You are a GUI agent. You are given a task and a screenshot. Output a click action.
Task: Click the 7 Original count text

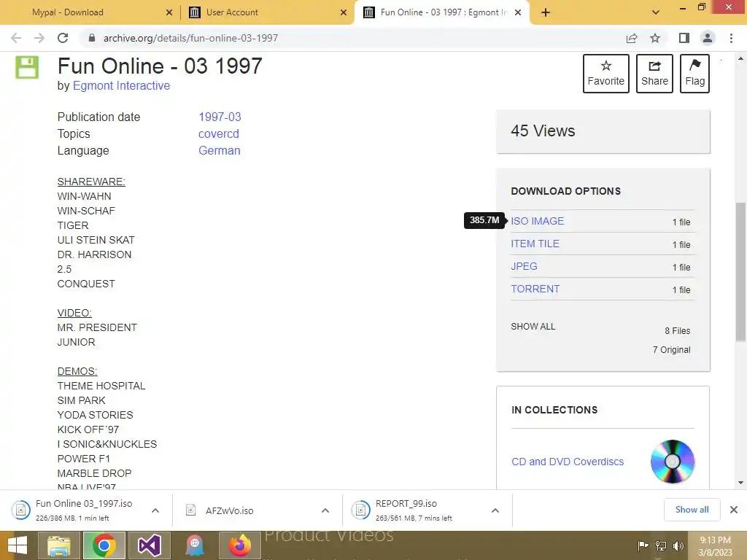671,350
